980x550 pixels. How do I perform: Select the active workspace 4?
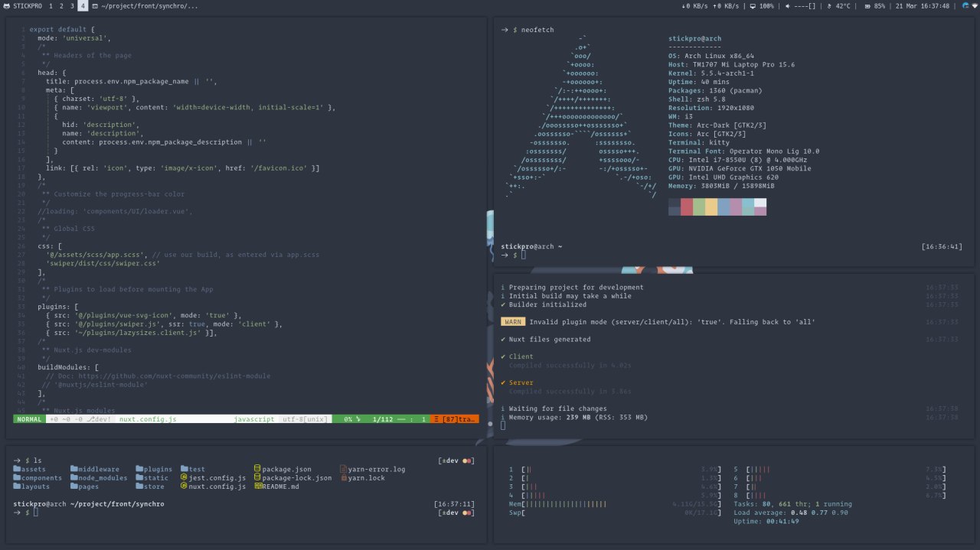[83, 5]
